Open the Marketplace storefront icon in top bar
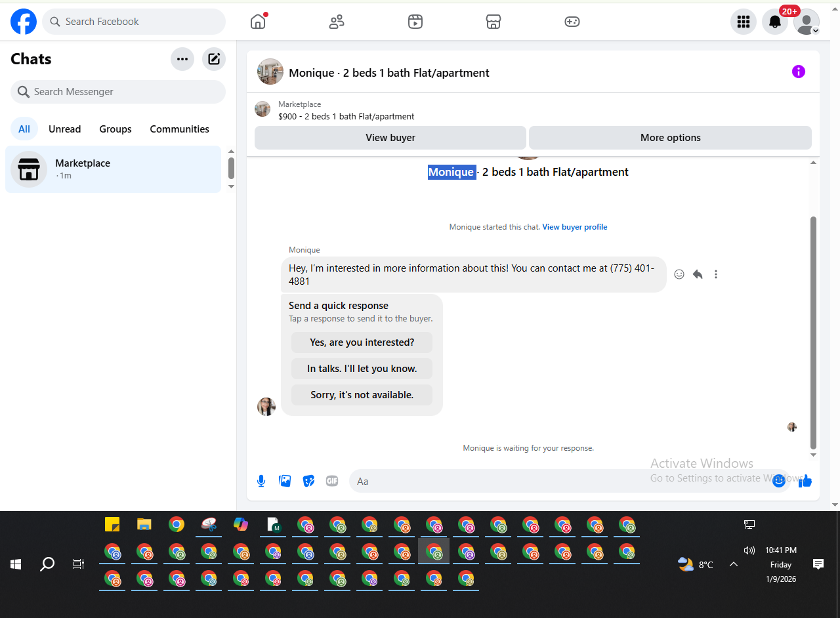 click(x=493, y=22)
